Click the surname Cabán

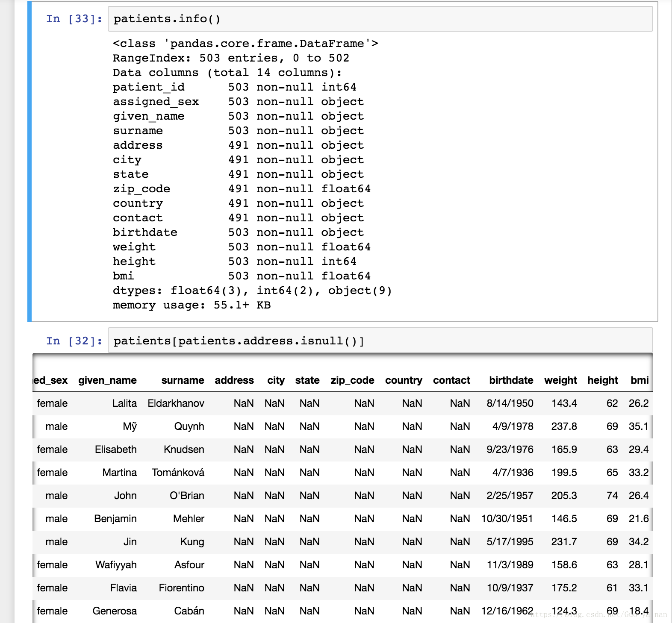[189, 611]
